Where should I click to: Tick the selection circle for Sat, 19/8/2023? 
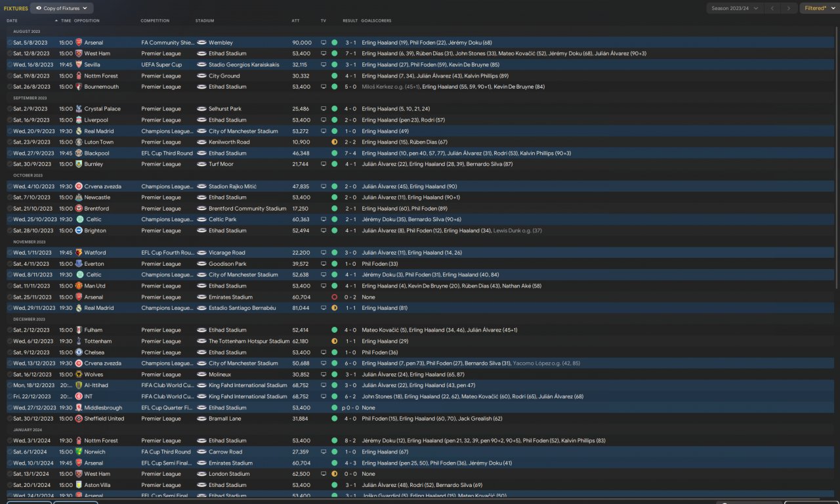[x=9, y=76]
